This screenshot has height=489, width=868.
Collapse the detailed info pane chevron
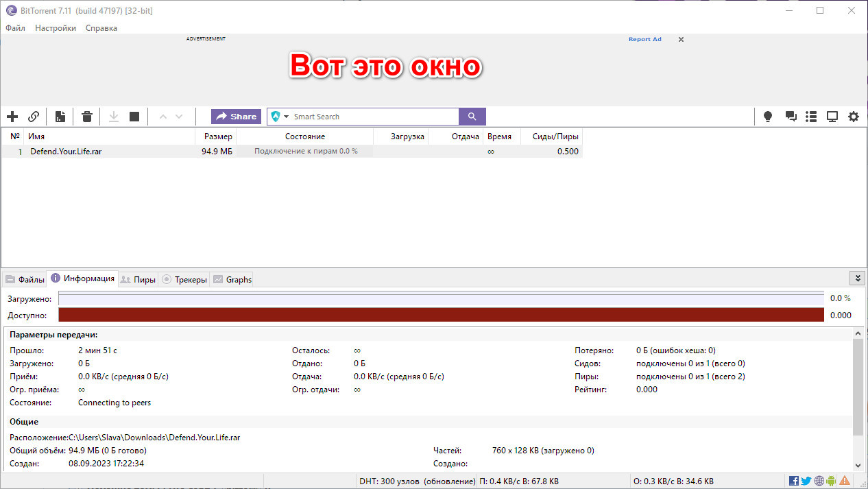coord(857,278)
